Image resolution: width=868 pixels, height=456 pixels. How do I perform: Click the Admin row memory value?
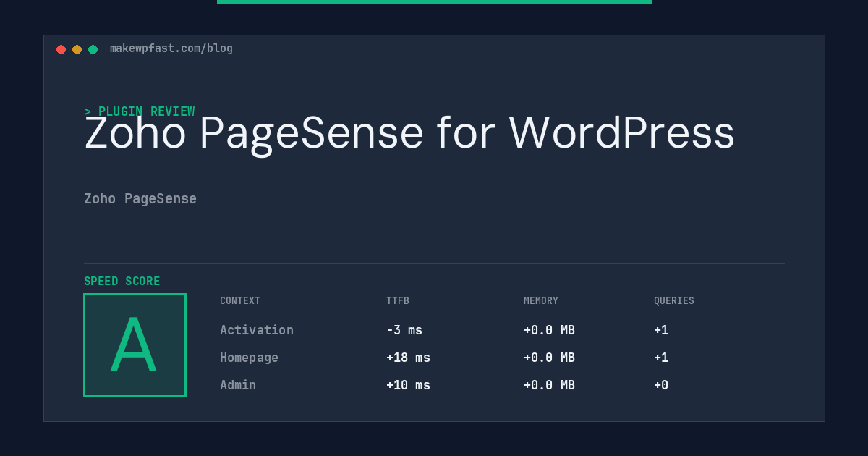click(549, 385)
